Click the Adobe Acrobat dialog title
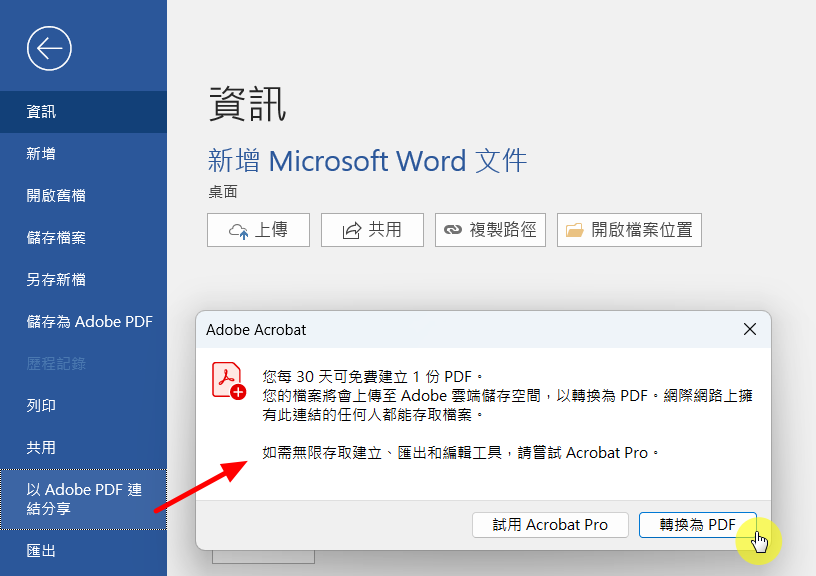Image resolution: width=816 pixels, height=576 pixels. coord(256,330)
